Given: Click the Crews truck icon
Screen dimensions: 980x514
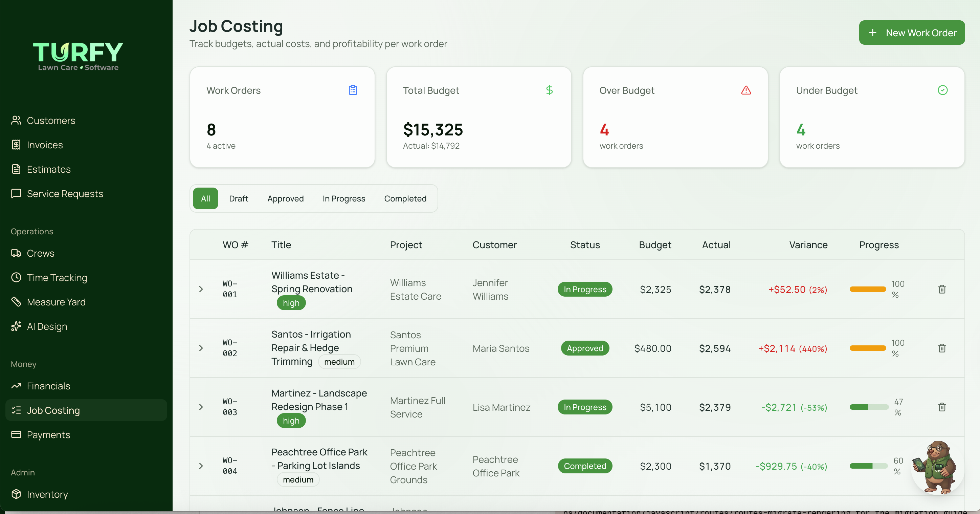Looking at the screenshot, I should tap(16, 253).
